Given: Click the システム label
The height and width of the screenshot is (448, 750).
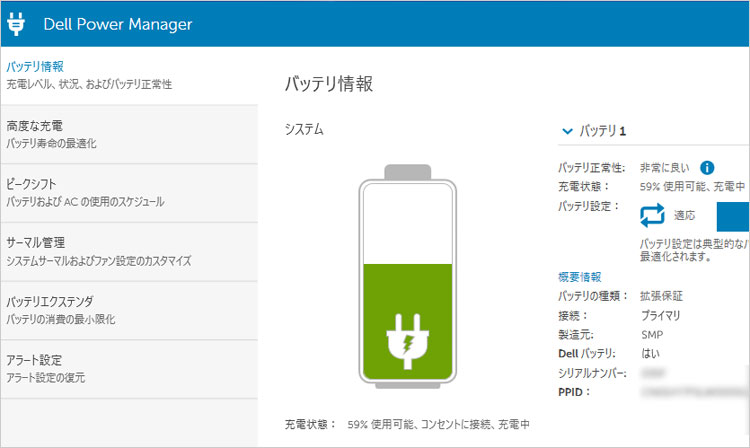Looking at the screenshot, I should pyautogui.click(x=304, y=129).
